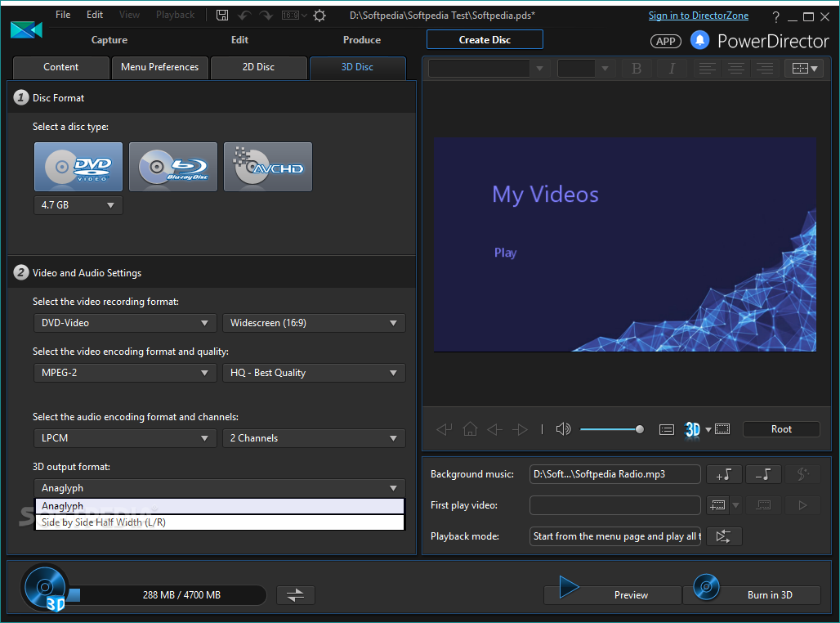This screenshot has height=623, width=840.
Task: Go to the Edit module tab
Action: coord(239,40)
